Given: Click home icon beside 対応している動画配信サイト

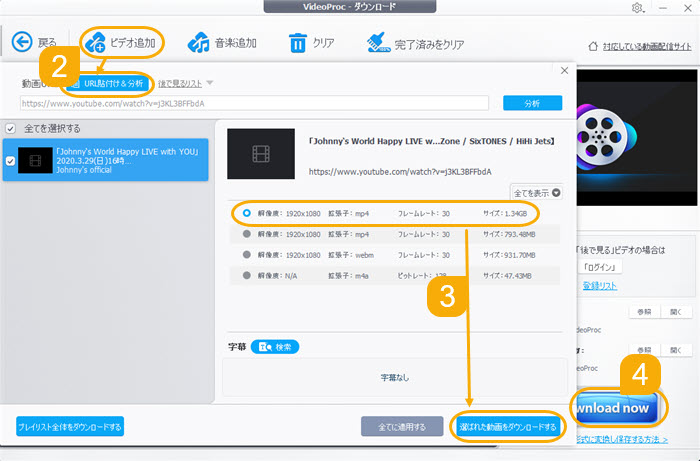Looking at the screenshot, I should tap(593, 46).
